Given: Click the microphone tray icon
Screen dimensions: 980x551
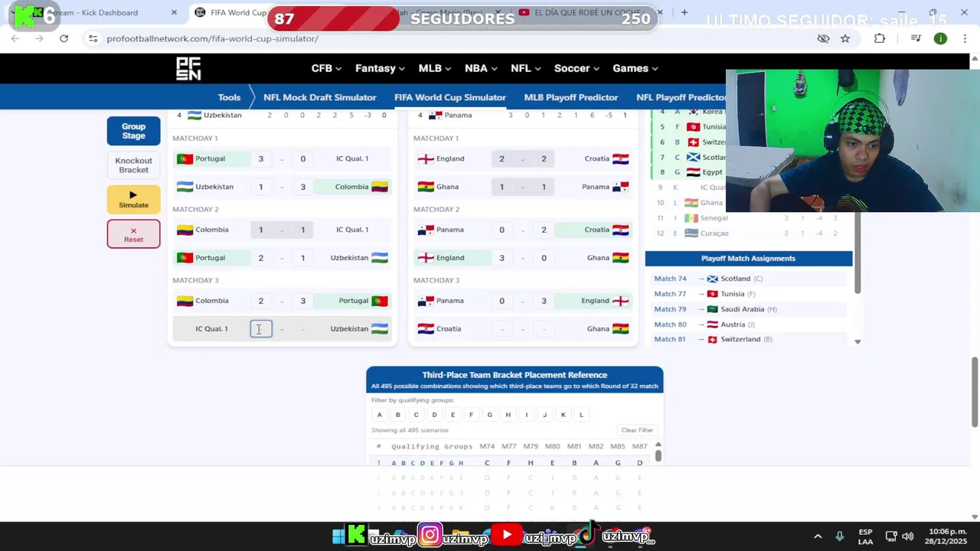Looking at the screenshot, I should (840, 536).
